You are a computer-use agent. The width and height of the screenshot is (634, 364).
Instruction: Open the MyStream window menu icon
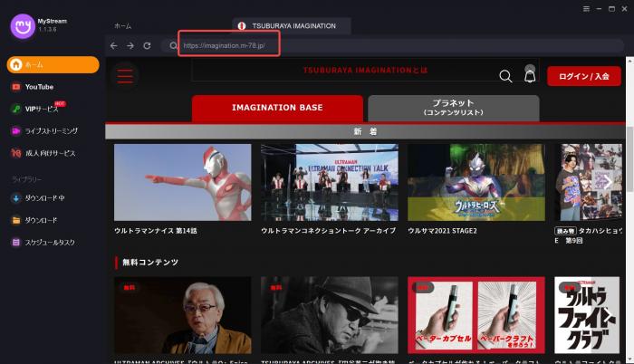(586, 9)
